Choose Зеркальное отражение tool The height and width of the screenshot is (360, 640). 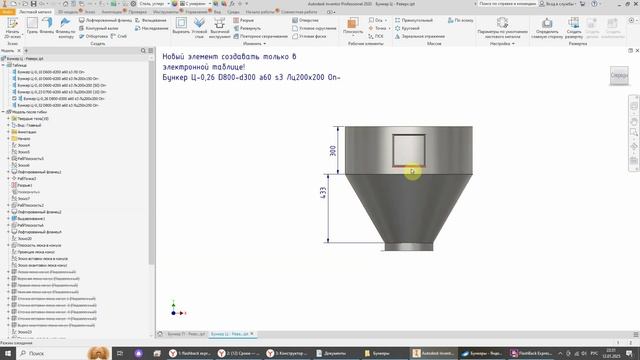pos(420,36)
